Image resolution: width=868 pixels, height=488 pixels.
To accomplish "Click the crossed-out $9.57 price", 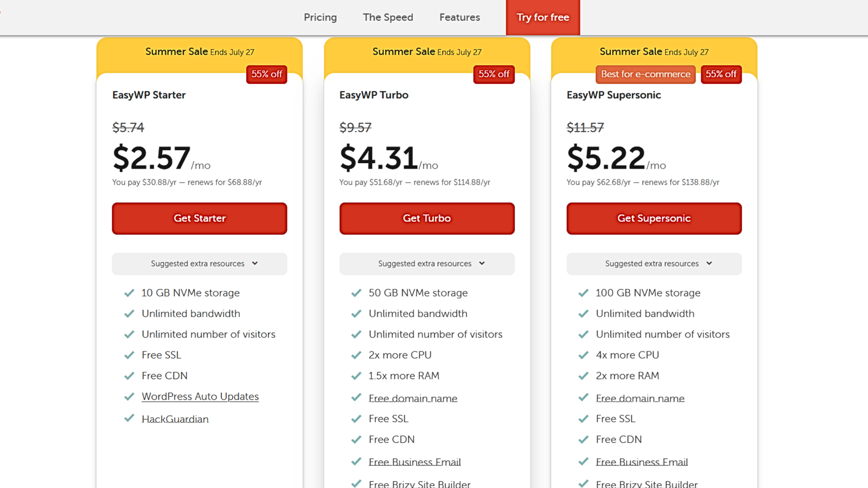I will click(355, 127).
